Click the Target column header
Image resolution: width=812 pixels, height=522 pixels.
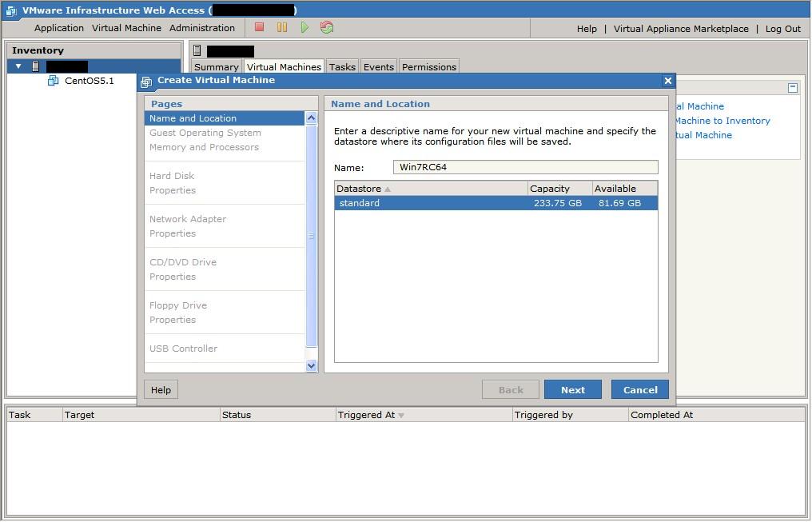point(141,415)
